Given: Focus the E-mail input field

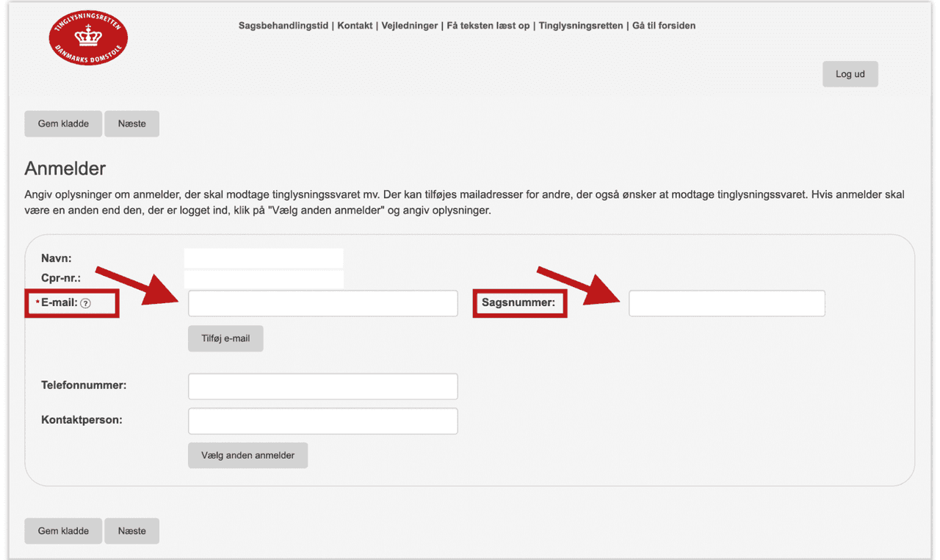Looking at the screenshot, I should click(322, 303).
